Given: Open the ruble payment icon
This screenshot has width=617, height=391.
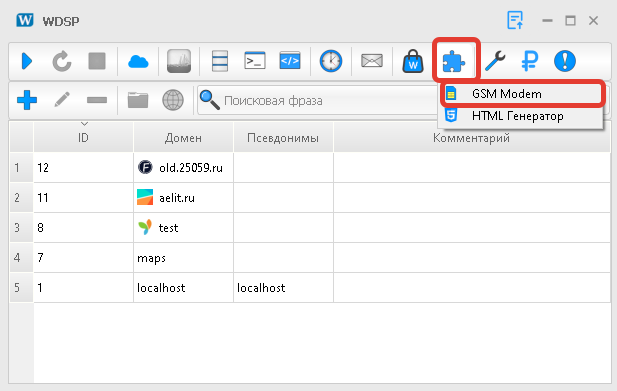Looking at the screenshot, I should [x=530, y=61].
